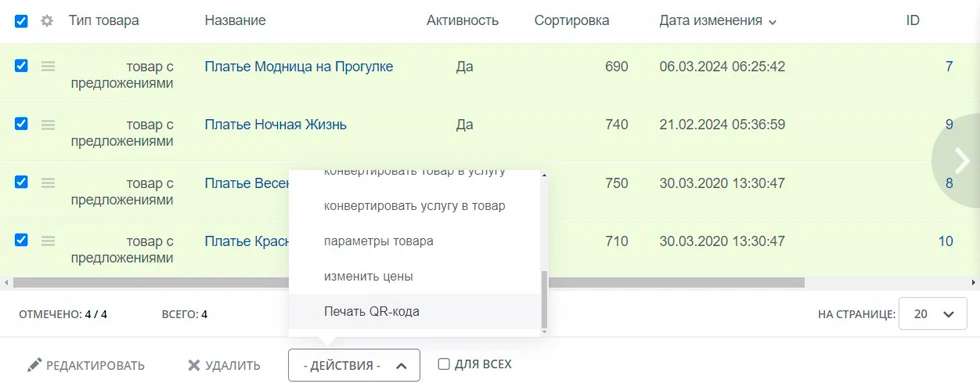980x391 pixels.
Task: Open product ID 10 link
Action: [x=945, y=241]
